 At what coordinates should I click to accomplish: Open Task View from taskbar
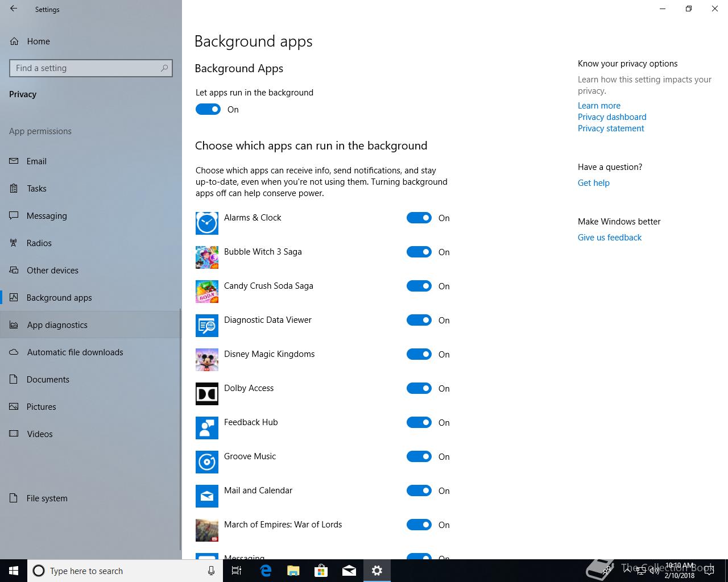click(x=237, y=571)
